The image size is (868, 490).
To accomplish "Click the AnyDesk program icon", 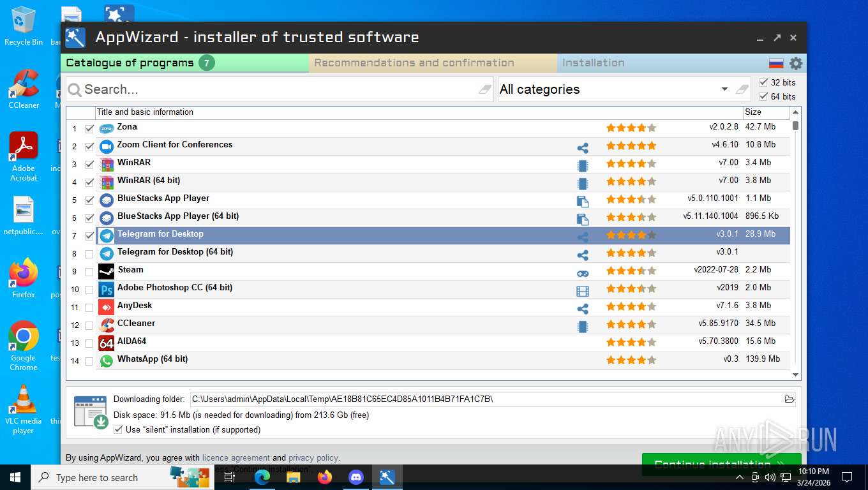I will point(107,307).
